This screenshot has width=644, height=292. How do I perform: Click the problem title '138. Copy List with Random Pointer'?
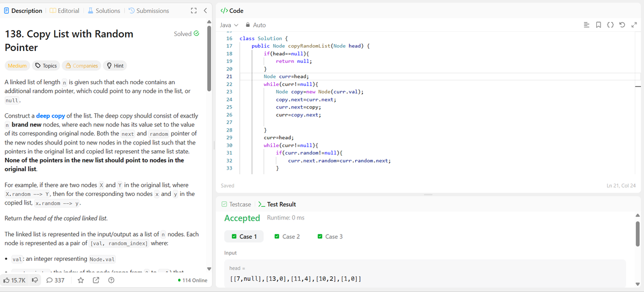tap(69, 40)
